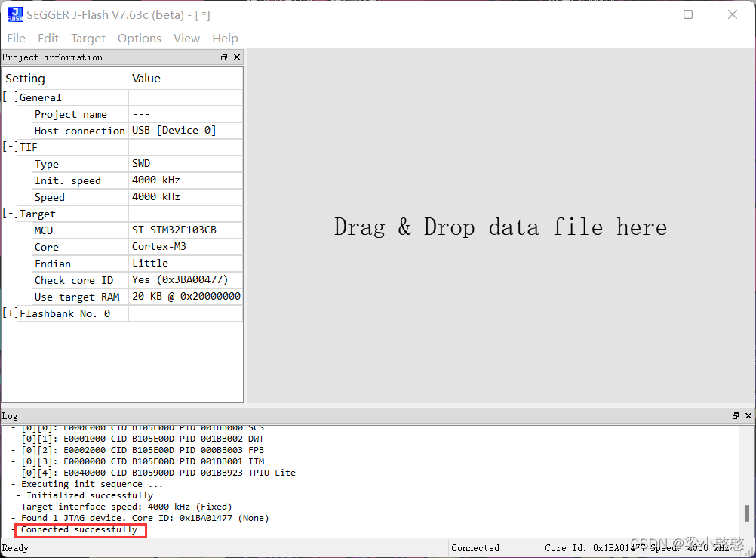Click the 'Target interface speed' log line

click(126, 507)
